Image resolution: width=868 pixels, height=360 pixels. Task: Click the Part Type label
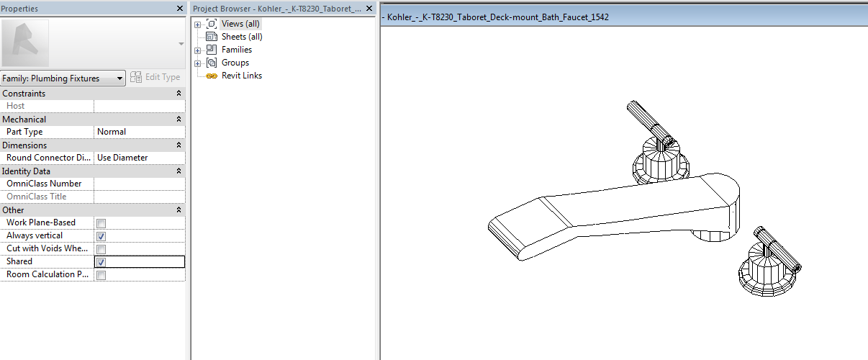coord(24,132)
